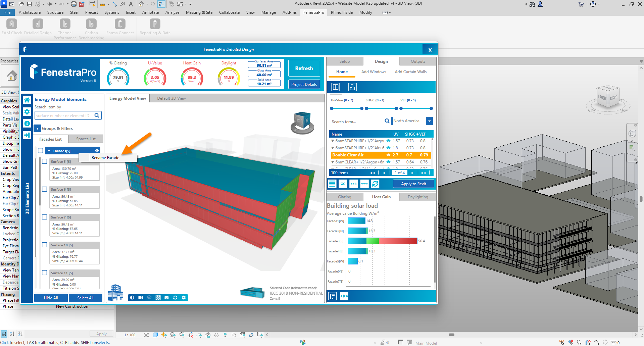Click the collapse panel arrow icon in sidebar
The width and height of the screenshot is (644, 346).
coord(27,135)
